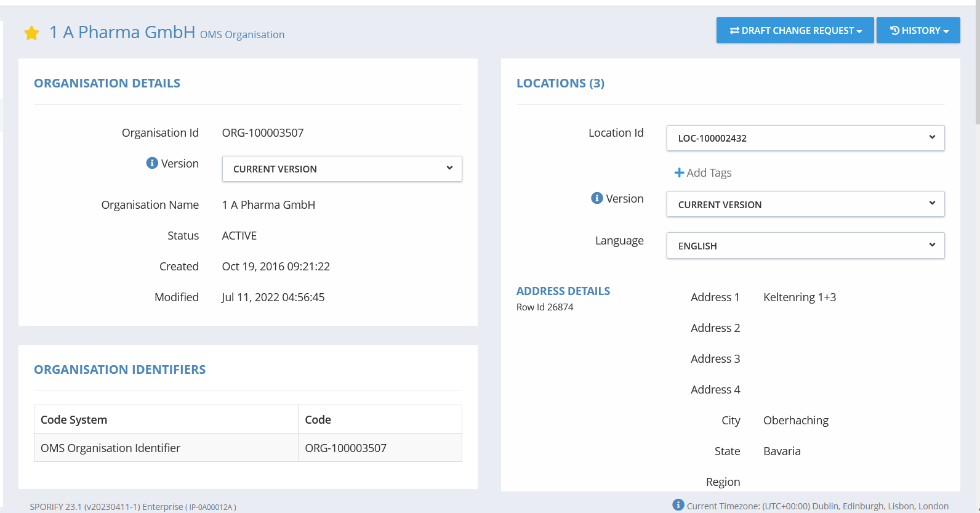980x513 pixels.
Task: Click the Add Tags link
Action: pos(709,173)
